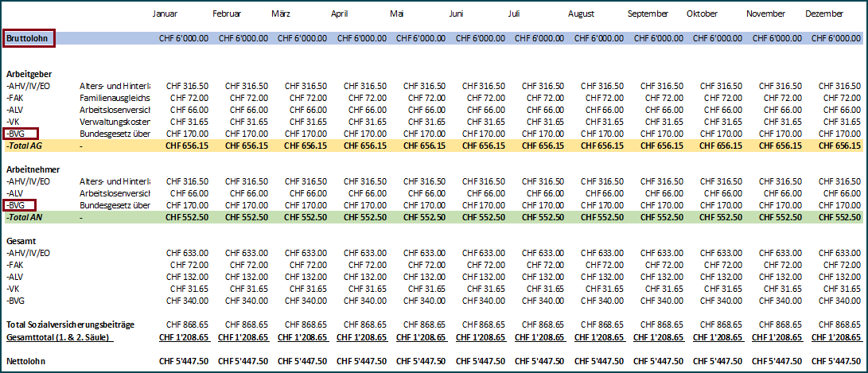Select the Dezember column header
This screenshot has width=868, height=373.
coord(823,14)
